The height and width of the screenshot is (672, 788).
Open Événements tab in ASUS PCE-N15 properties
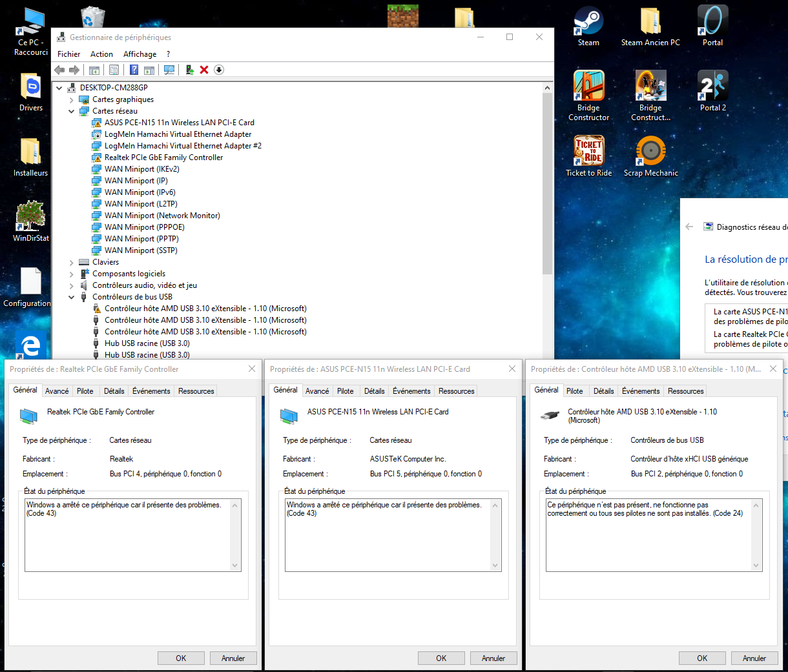point(411,391)
